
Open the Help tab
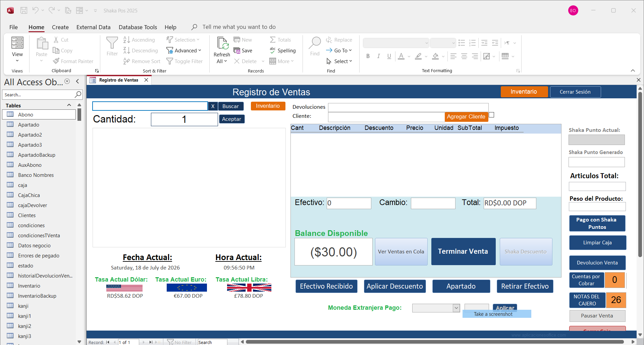tap(170, 27)
